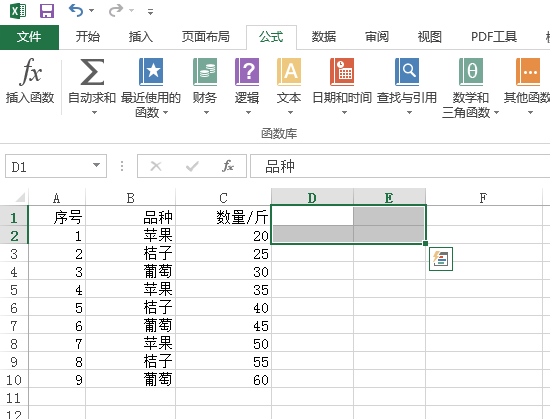
Task: Select empty cell D2 in the highlighted range
Action: click(313, 234)
